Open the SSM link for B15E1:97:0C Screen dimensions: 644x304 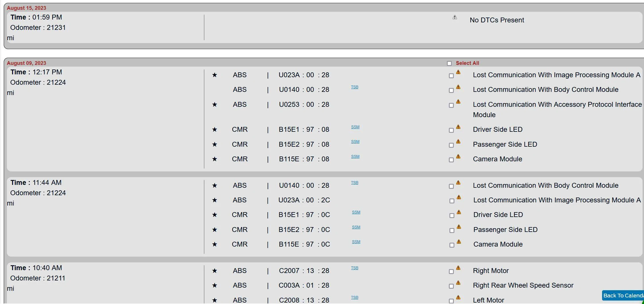(x=356, y=212)
